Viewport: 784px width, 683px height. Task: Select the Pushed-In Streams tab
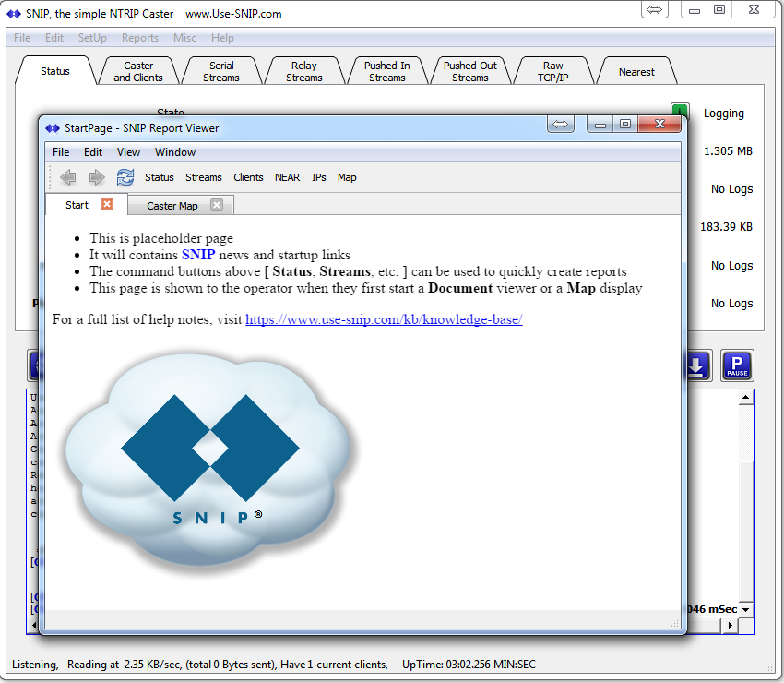click(x=387, y=72)
